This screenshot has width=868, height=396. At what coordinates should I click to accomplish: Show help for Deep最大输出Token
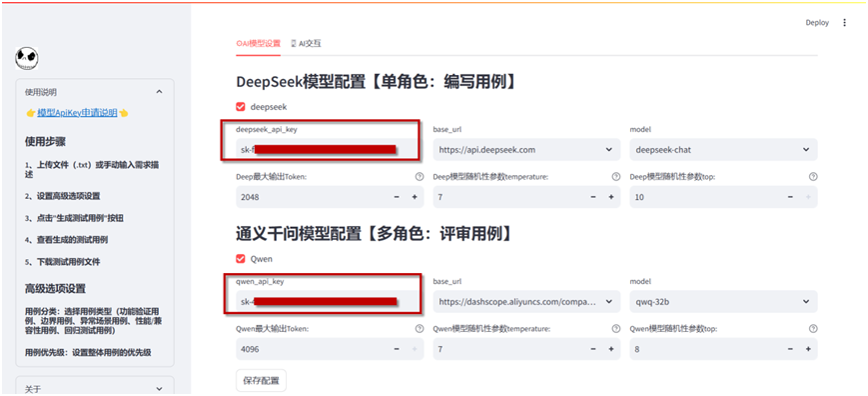(419, 177)
